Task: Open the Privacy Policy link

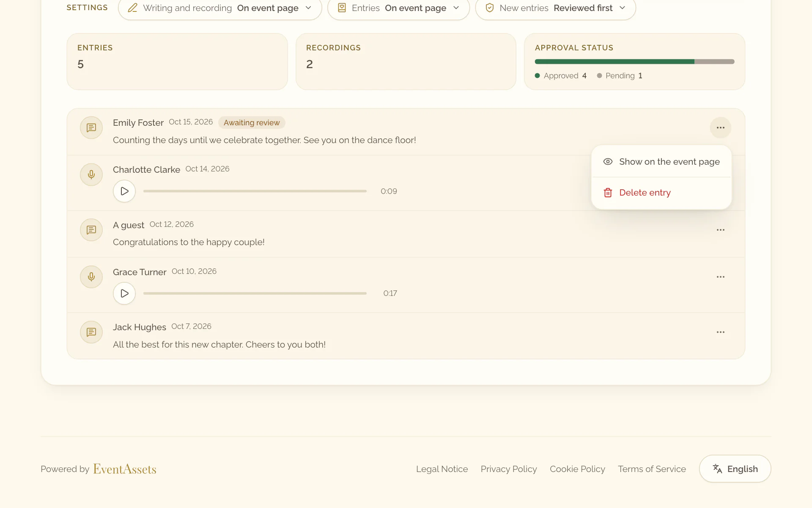Action: 509,469
